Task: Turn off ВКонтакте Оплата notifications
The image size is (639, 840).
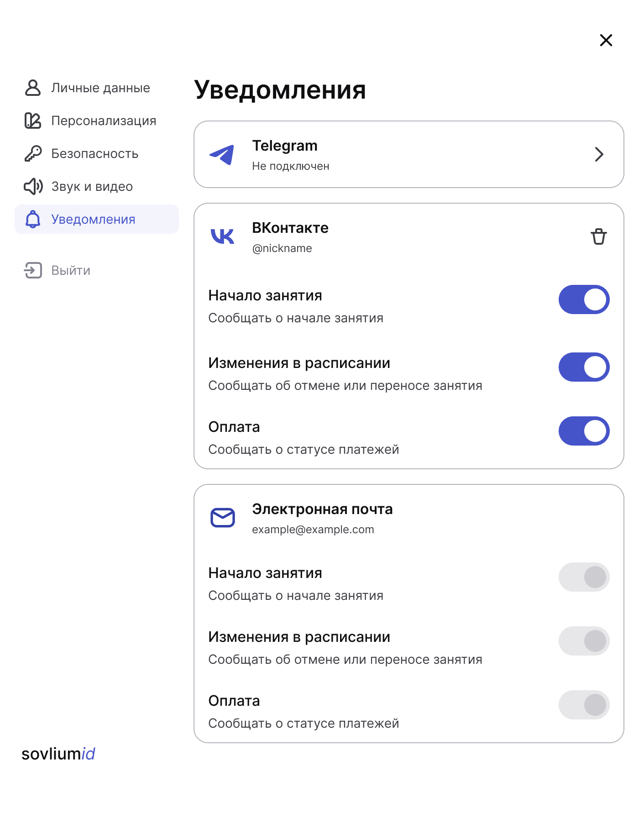Action: (x=584, y=431)
